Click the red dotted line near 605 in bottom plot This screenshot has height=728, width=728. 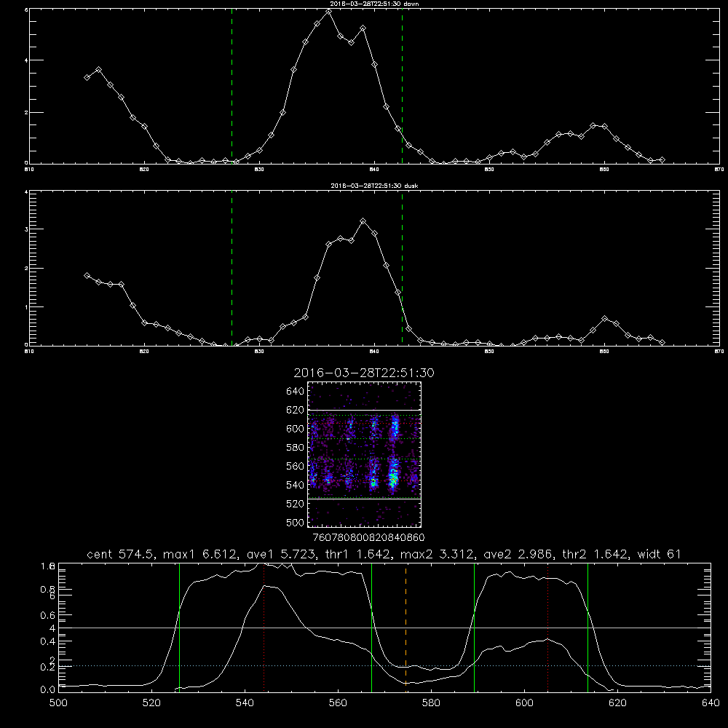(x=548, y=627)
